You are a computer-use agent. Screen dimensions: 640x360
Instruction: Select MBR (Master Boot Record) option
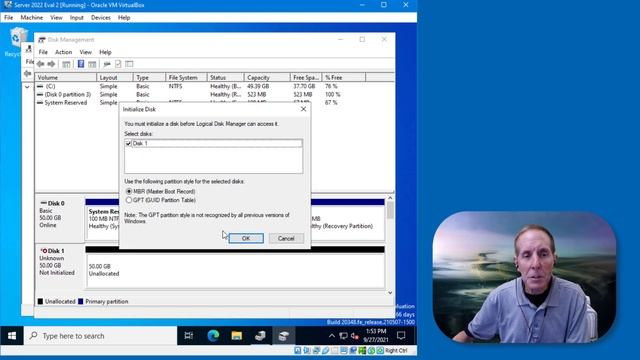pyautogui.click(x=129, y=191)
